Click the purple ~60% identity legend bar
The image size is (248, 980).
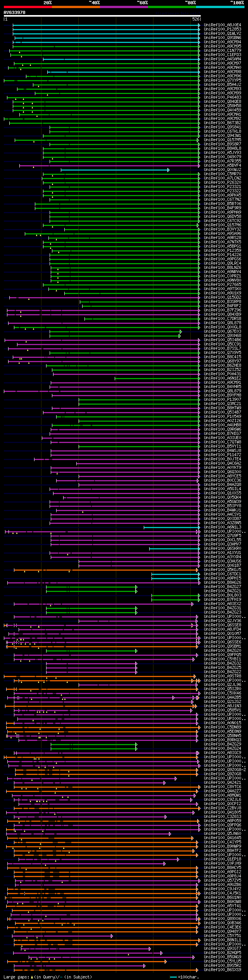[124, 7]
